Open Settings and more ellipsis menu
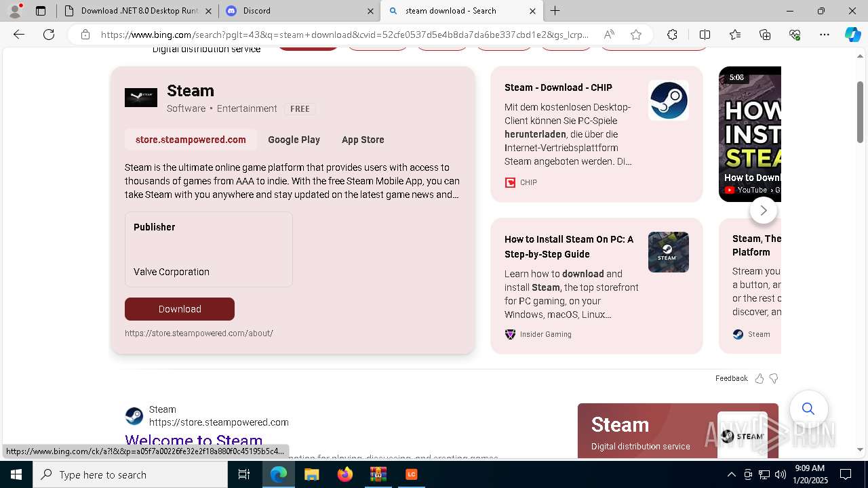The width and height of the screenshot is (868, 488). [825, 35]
